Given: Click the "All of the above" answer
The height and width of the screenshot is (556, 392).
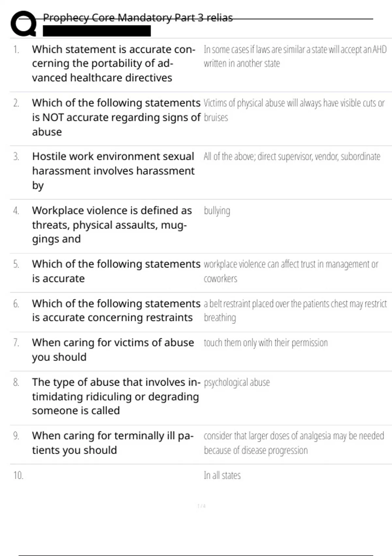Looking at the screenshot, I should click(292, 157).
